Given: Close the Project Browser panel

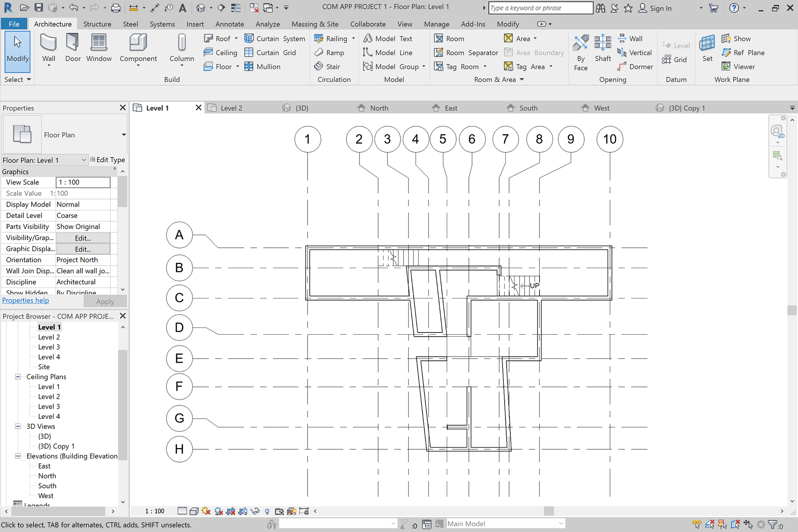Looking at the screenshot, I should pos(123,316).
